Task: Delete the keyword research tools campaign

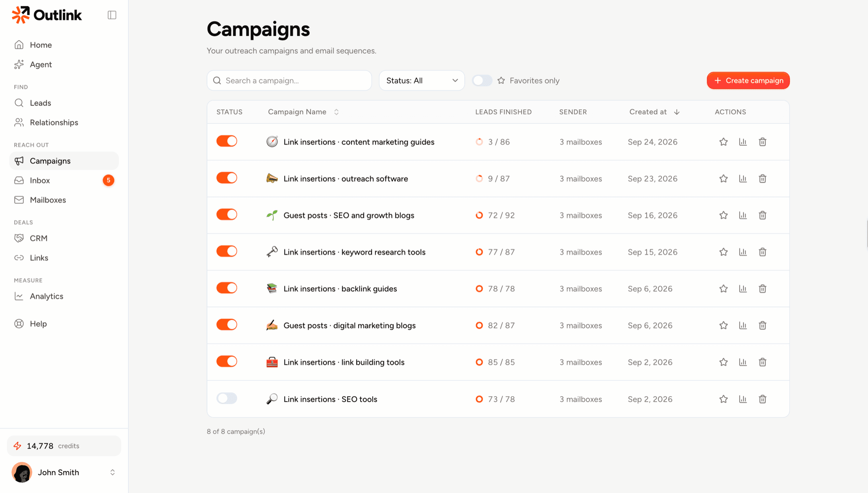Action: 763,252
